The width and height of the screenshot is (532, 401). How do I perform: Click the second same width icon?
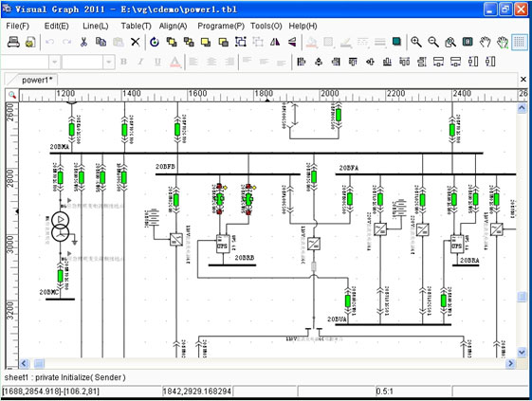tap(455, 62)
